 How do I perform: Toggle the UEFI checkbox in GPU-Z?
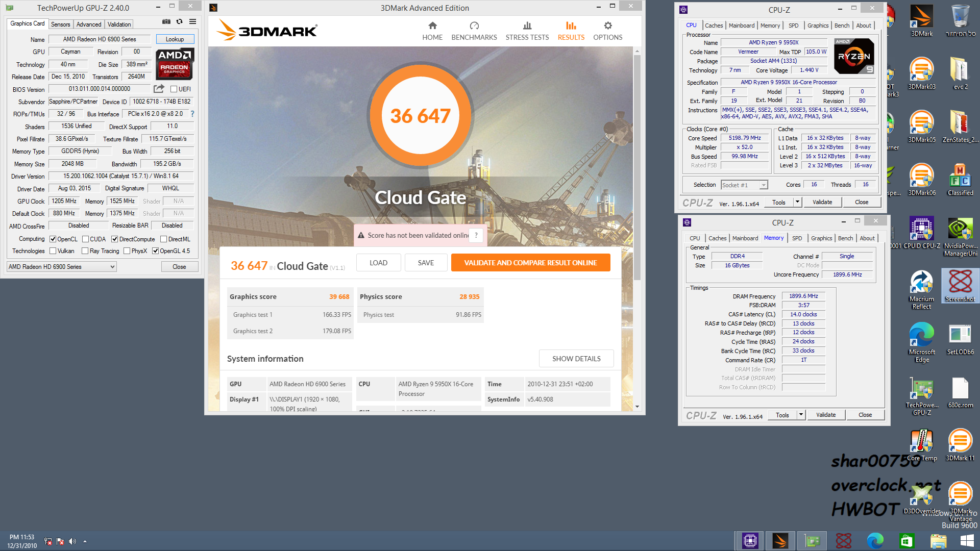(174, 89)
